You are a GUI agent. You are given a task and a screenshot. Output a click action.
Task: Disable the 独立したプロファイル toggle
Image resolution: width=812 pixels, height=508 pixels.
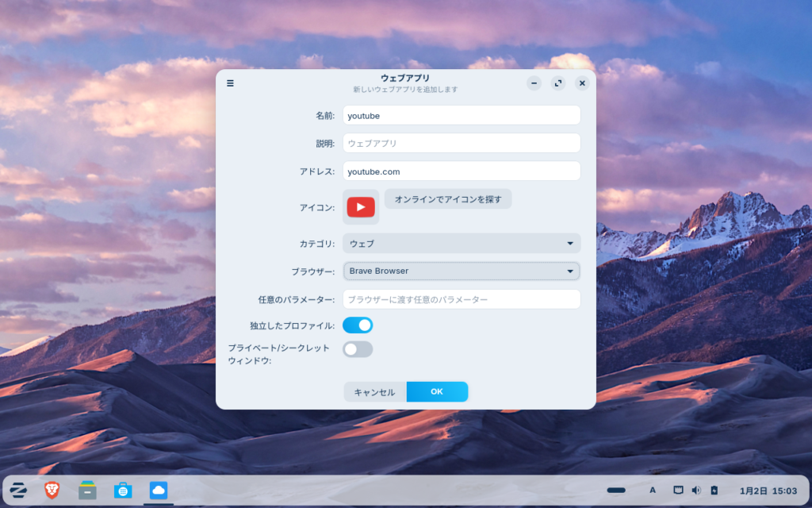tap(358, 325)
